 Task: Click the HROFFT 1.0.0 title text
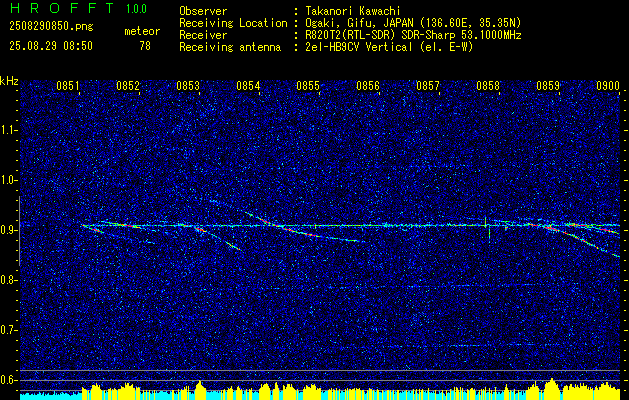79,8
